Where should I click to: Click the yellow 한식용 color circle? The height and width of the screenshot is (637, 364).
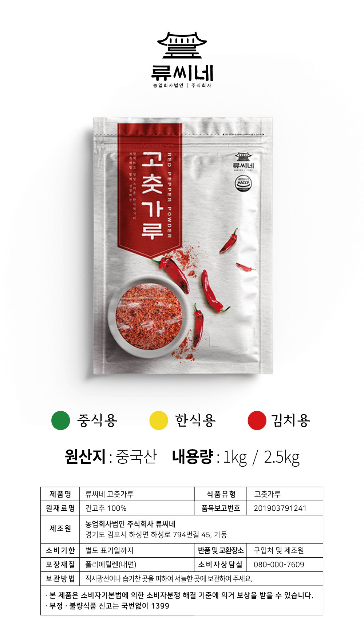pyautogui.click(x=159, y=420)
